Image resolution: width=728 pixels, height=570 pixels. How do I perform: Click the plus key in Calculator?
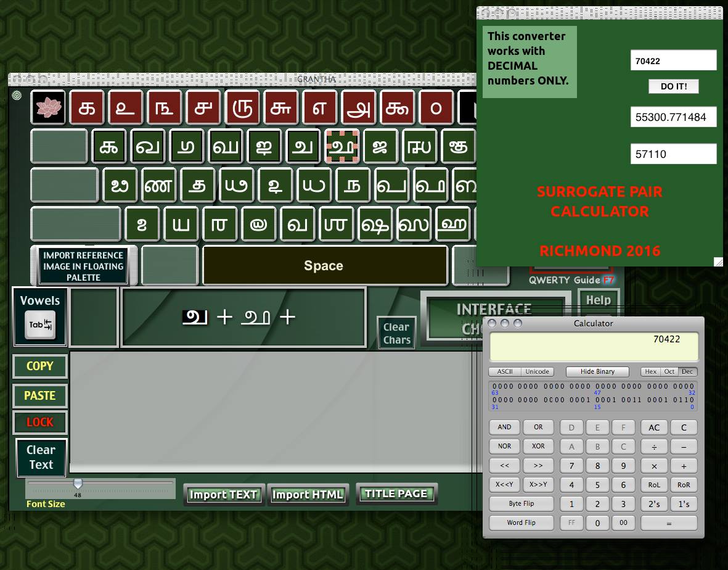coord(684,466)
